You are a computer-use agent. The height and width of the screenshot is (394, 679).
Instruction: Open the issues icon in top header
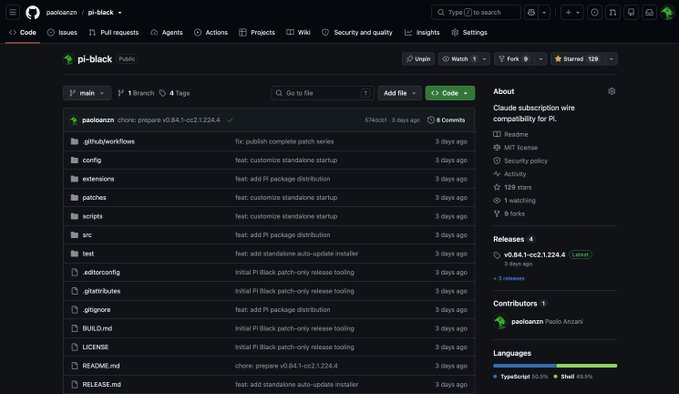pos(595,13)
